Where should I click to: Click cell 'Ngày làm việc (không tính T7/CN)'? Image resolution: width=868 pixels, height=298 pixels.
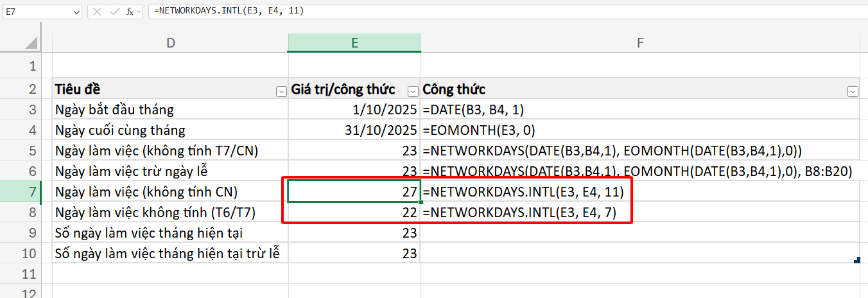(170, 150)
